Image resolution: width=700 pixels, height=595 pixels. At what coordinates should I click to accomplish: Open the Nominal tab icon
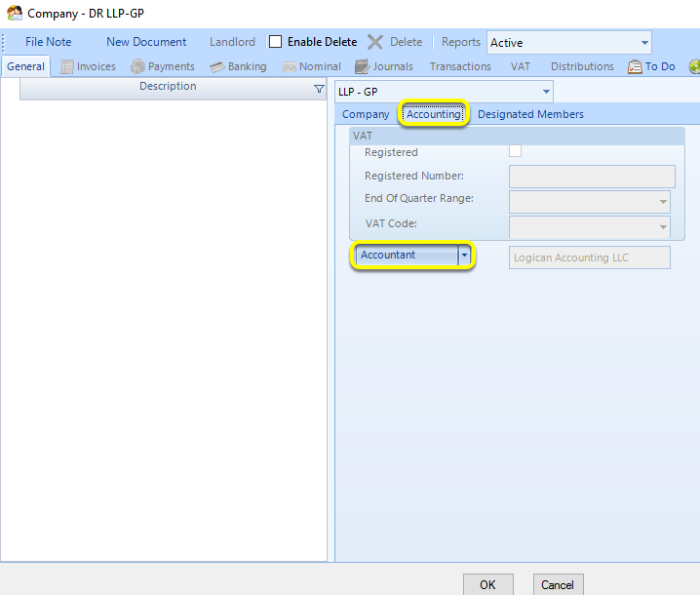(x=289, y=67)
